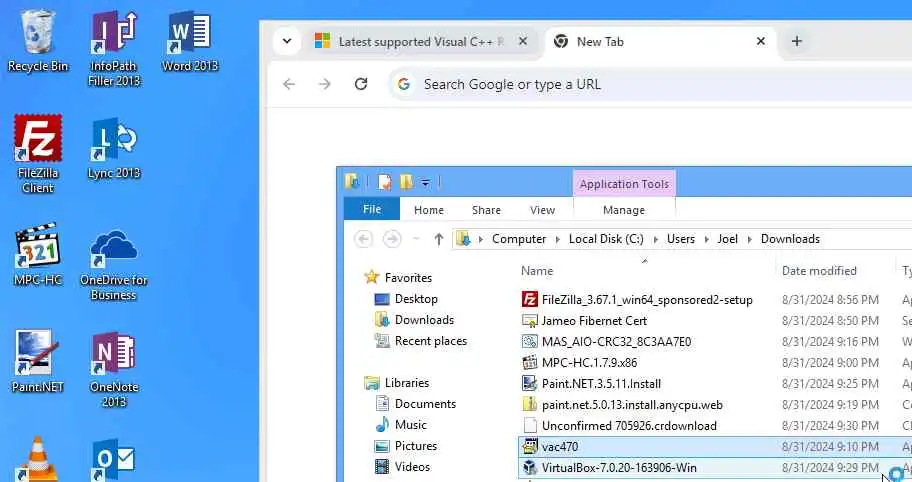
Task: Click Computer in the address breadcrumb
Action: pyautogui.click(x=519, y=239)
